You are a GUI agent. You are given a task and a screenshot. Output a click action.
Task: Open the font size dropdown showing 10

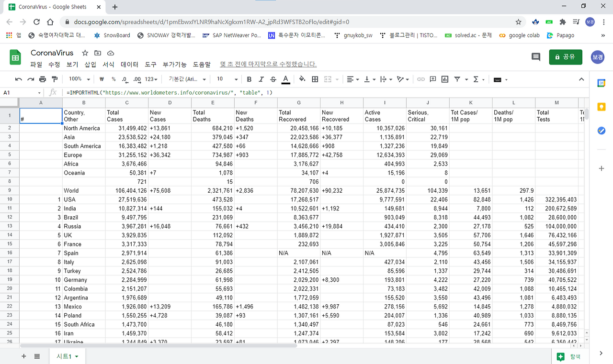pyautogui.click(x=227, y=79)
